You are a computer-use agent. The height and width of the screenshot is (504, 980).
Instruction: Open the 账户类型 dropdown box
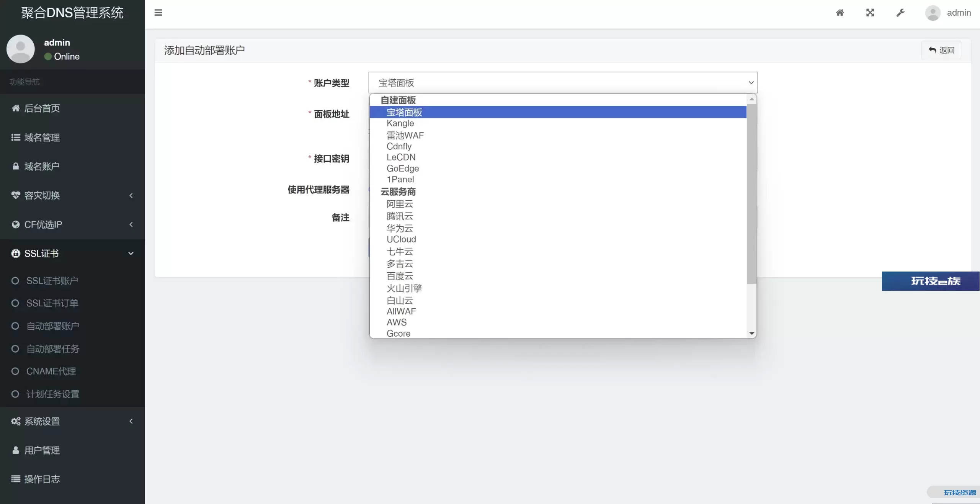(563, 83)
